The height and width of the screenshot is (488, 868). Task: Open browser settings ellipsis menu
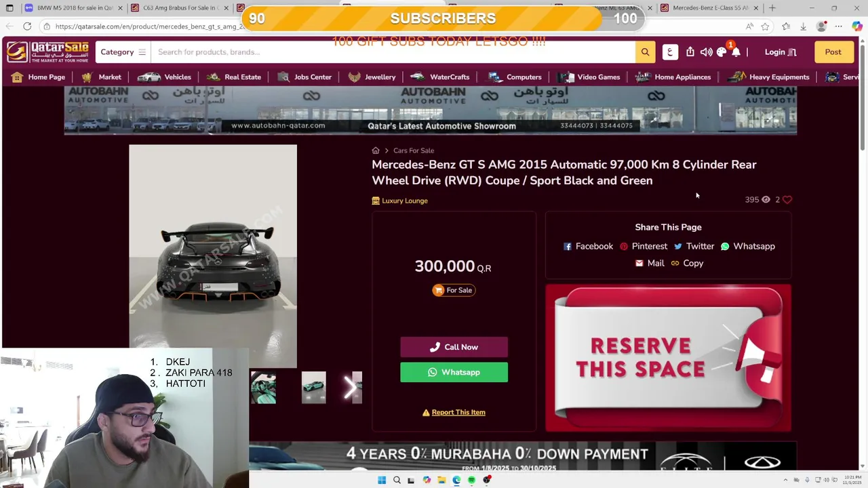[x=839, y=26]
